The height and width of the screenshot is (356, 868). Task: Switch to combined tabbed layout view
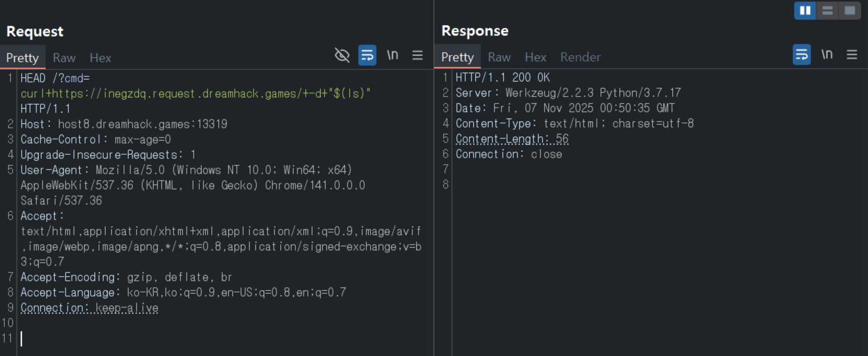[849, 11]
